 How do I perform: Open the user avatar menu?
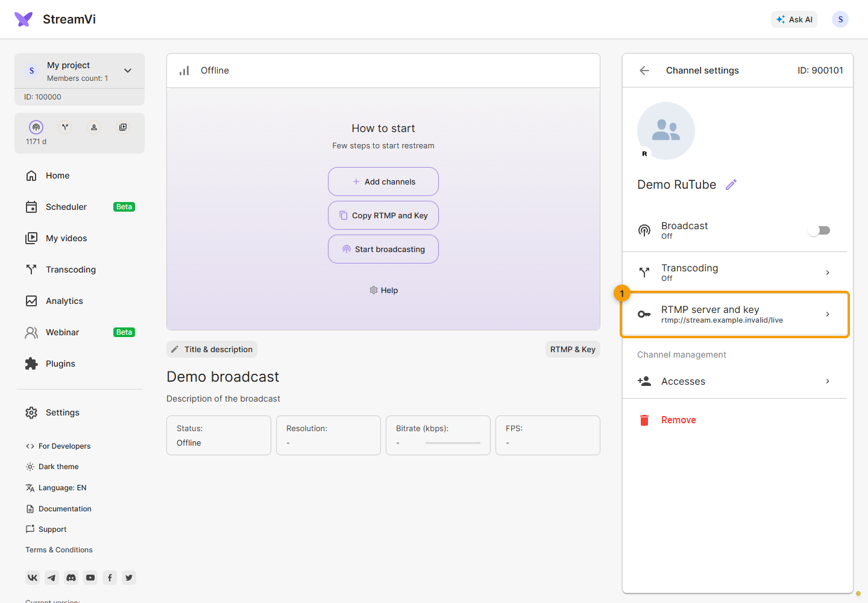tap(840, 19)
